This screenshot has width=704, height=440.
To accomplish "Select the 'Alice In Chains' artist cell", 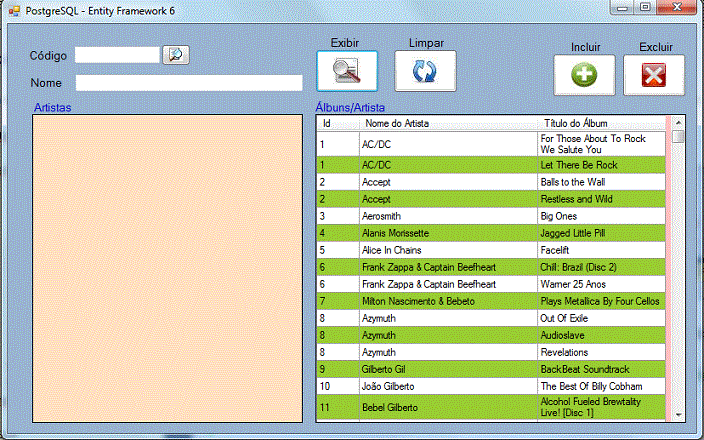I will click(x=448, y=250).
